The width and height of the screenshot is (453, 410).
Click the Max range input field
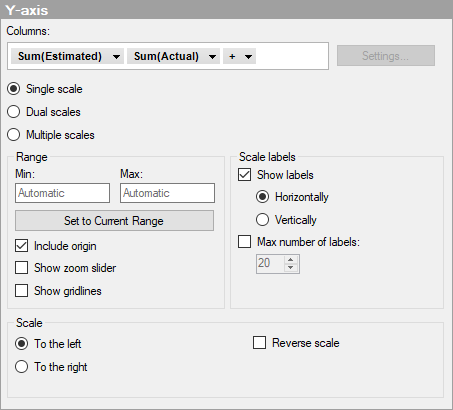tap(167, 193)
